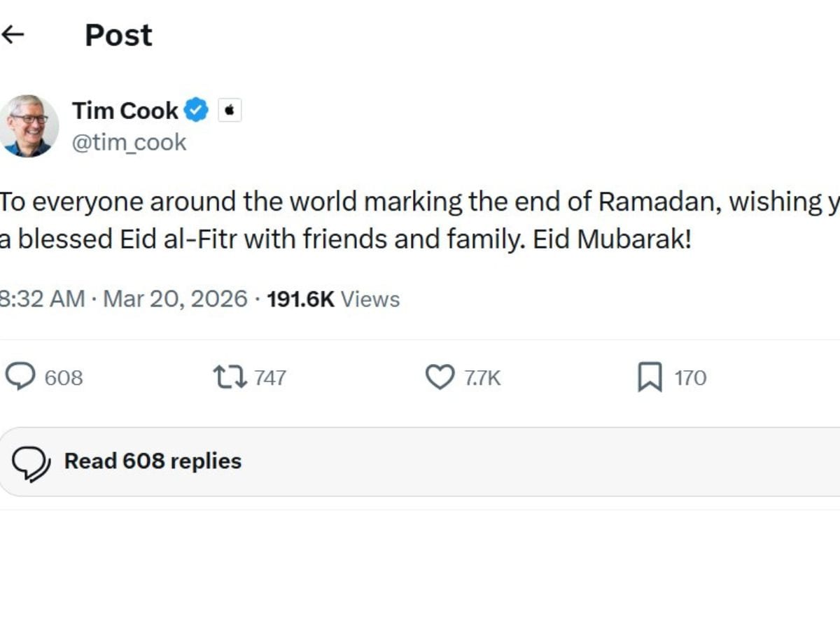Screen dimensions: 840x630
Task: Bookmark this post
Action: click(650, 377)
